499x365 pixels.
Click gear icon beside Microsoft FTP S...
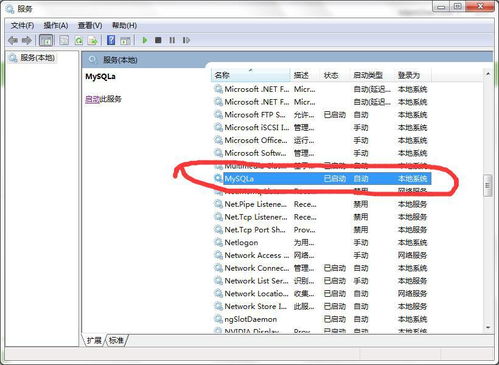tap(218, 115)
